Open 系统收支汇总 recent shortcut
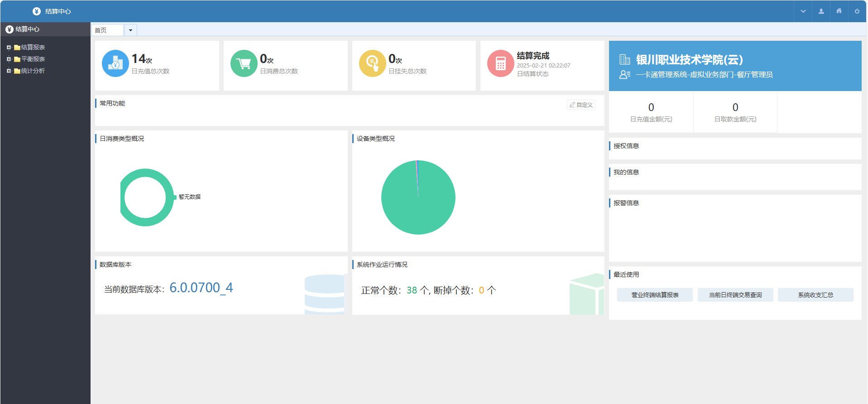 815,295
